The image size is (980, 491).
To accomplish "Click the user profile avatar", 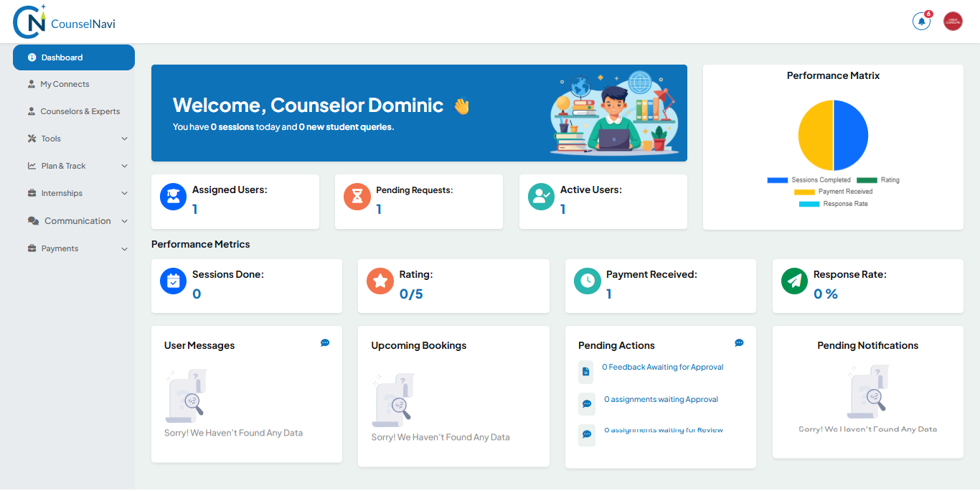I will click(953, 22).
